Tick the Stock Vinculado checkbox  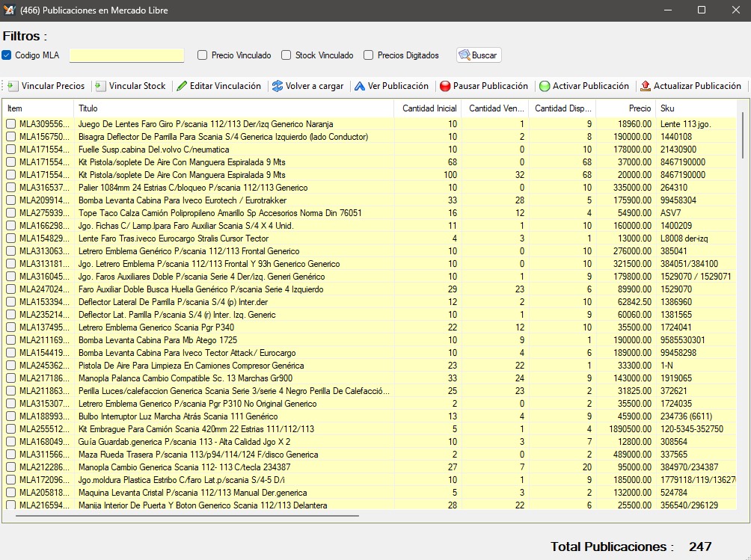[x=286, y=55]
